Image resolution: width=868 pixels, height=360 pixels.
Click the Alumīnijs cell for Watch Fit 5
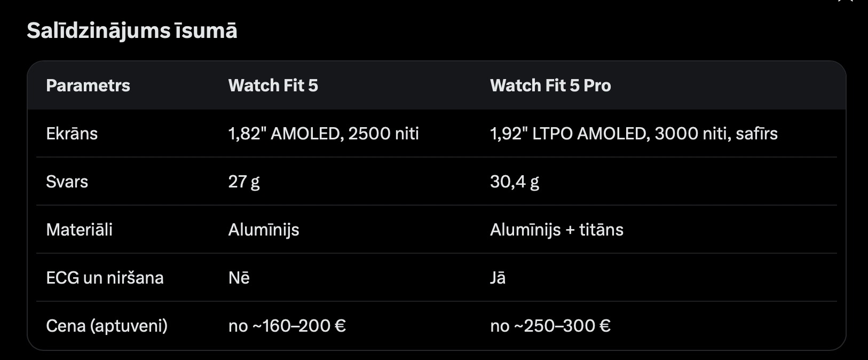[264, 230]
